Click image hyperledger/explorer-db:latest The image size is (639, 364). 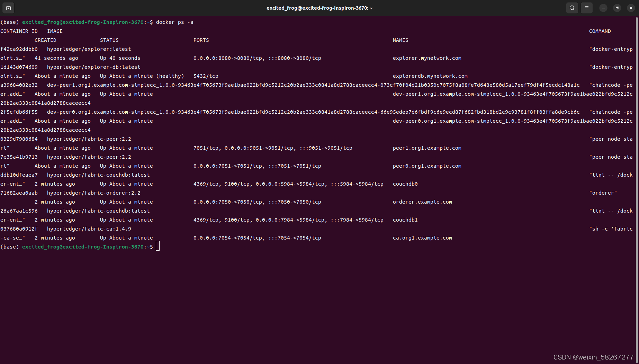94,67
